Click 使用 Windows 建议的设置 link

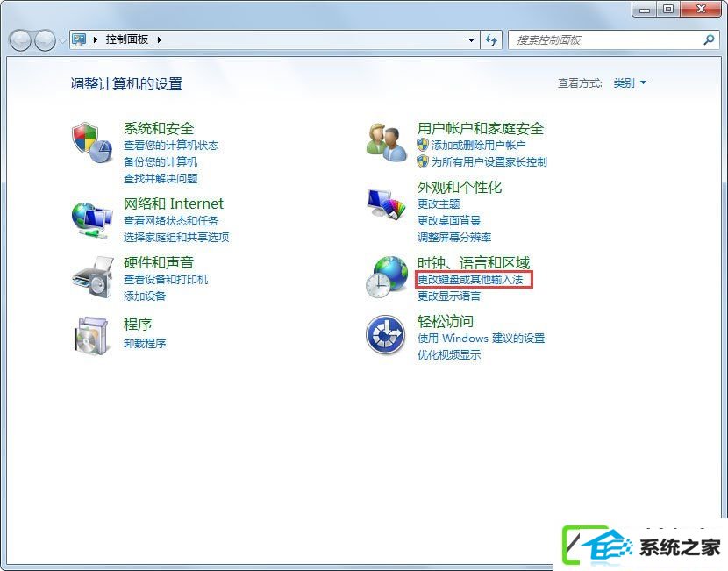click(481, 339)
